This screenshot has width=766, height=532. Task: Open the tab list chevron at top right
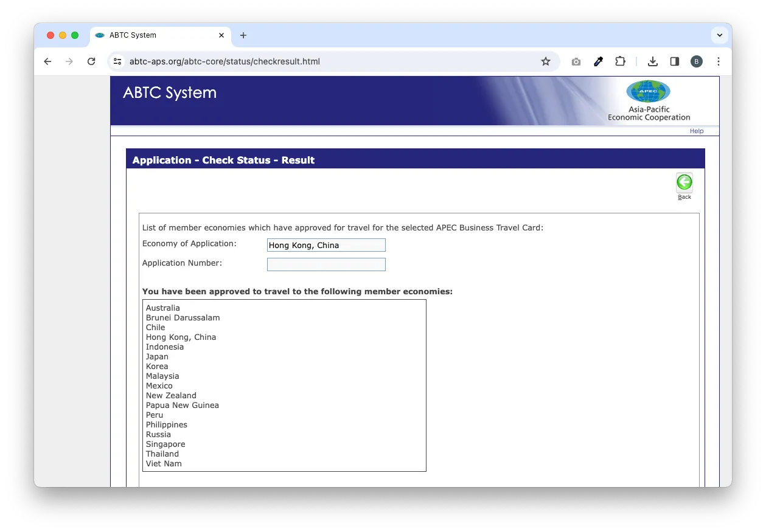[719, 35]
